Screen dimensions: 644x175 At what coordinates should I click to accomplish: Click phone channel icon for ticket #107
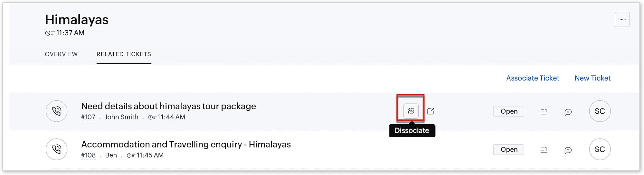pyautogui.click(x=57, y=111)
